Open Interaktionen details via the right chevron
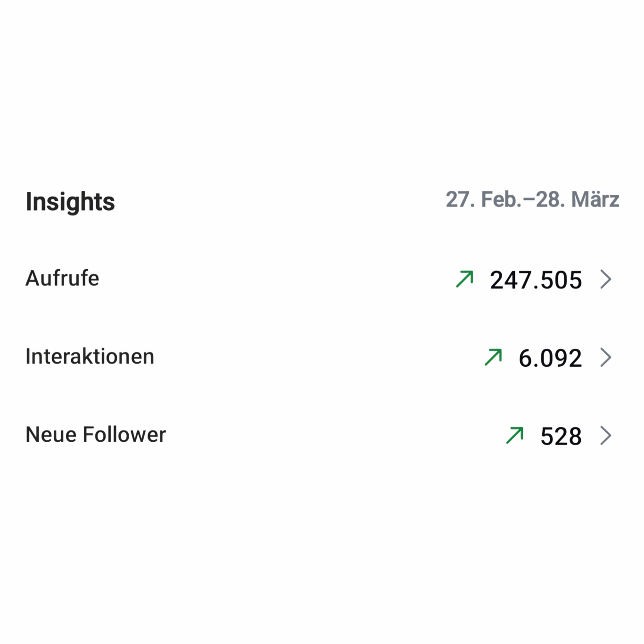The height and width of the screenshot is (644, 644). coord(606,357)
